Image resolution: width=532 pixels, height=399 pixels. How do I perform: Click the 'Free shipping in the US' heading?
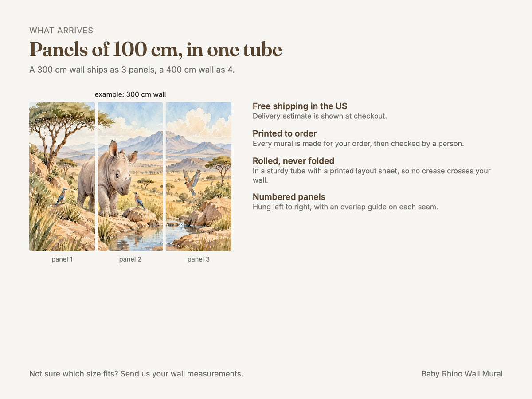tap(300, 106)
